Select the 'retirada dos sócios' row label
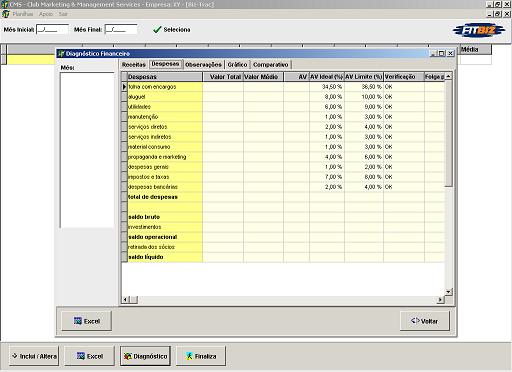The image size is (512, 372). pos(151,247)
